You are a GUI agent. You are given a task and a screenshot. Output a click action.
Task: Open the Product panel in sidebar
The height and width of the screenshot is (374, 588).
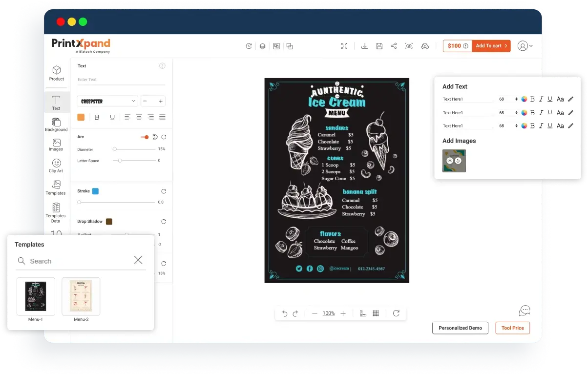click(x=56, y=73)
